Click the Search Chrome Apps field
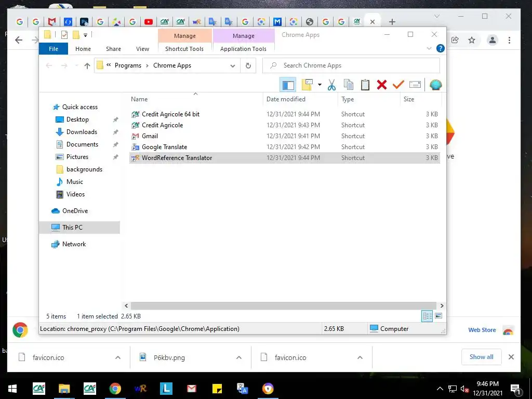532x399 pixels. click(351, 65)
